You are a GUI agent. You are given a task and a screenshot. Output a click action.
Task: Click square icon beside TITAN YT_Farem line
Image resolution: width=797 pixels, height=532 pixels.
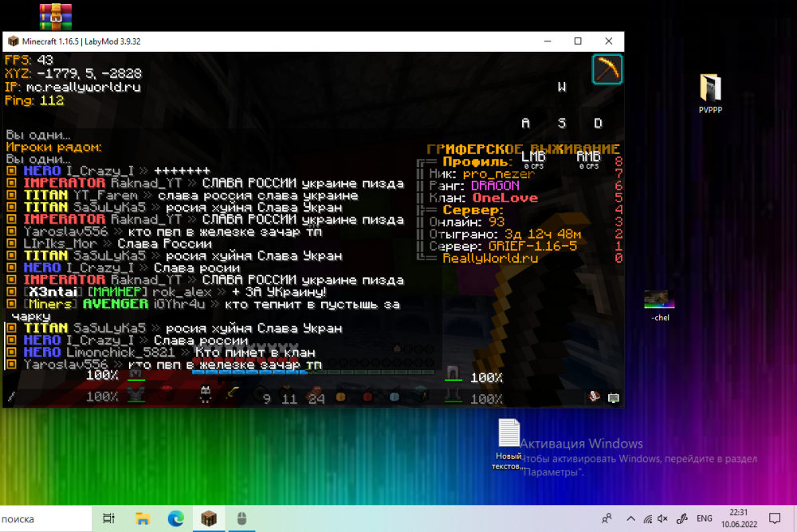[11, 195]
